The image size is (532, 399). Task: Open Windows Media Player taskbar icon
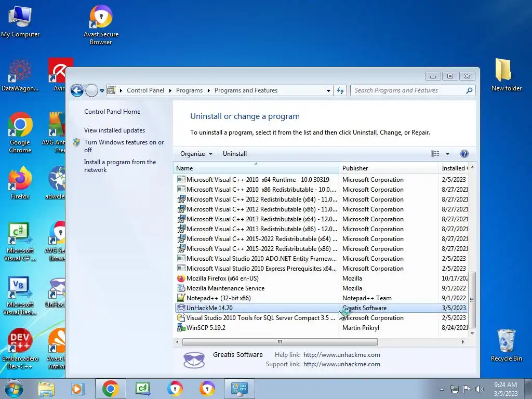coord(78,389)
